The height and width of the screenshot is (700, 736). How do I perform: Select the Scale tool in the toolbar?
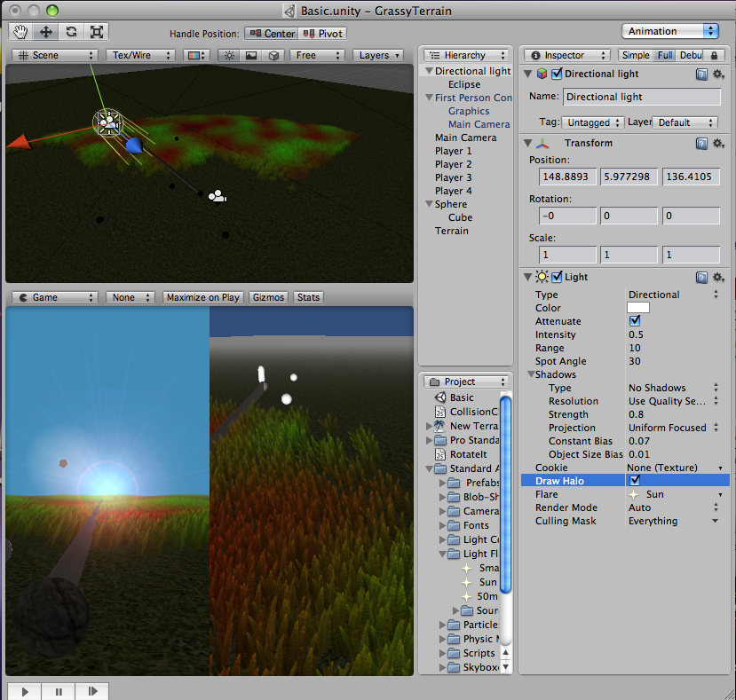tap(95, 31)
